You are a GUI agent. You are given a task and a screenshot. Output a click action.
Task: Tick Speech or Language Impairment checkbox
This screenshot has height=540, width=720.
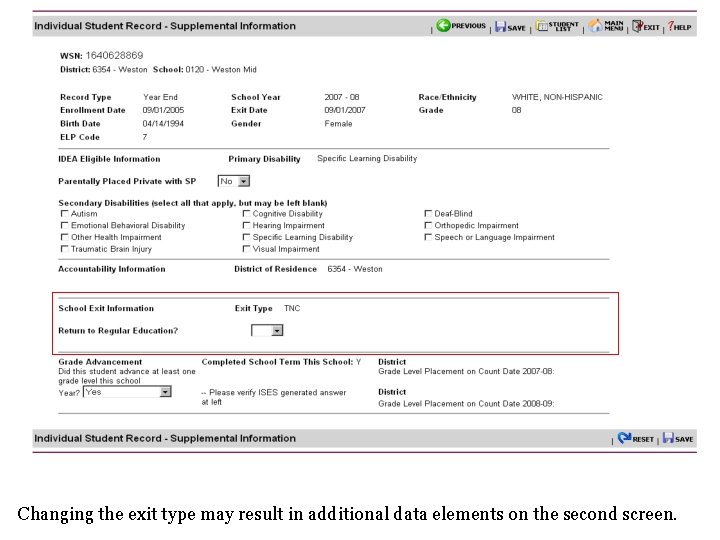[x=428, y=237]
